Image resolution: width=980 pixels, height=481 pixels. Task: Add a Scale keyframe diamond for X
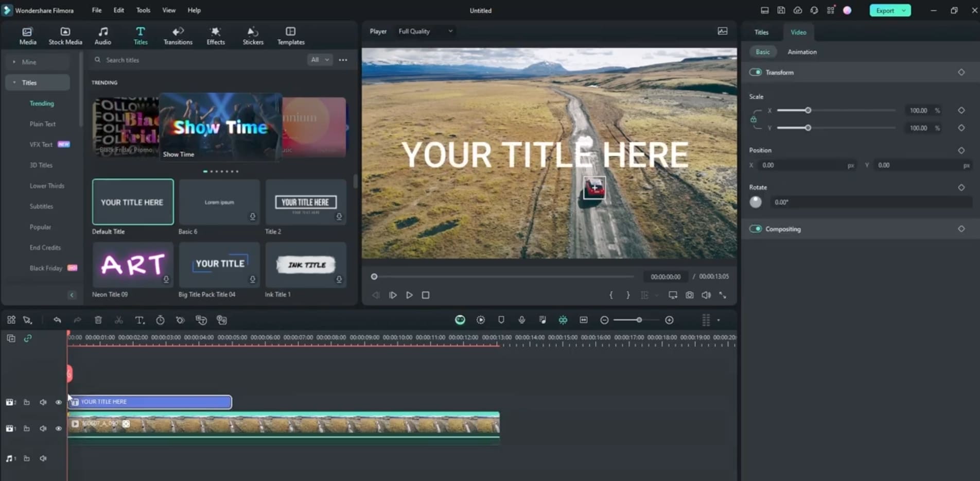(x=961, y=110)
